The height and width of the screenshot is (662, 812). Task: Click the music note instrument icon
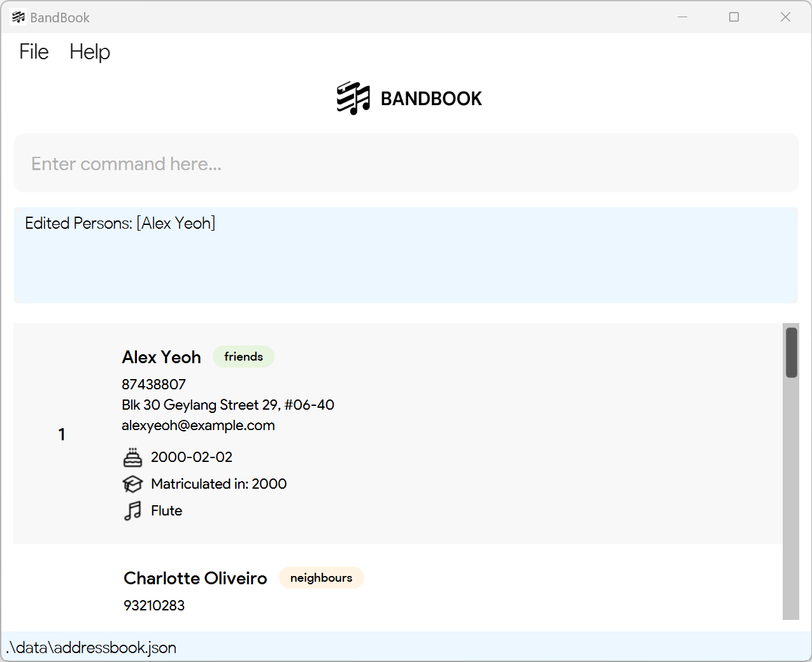132,511
